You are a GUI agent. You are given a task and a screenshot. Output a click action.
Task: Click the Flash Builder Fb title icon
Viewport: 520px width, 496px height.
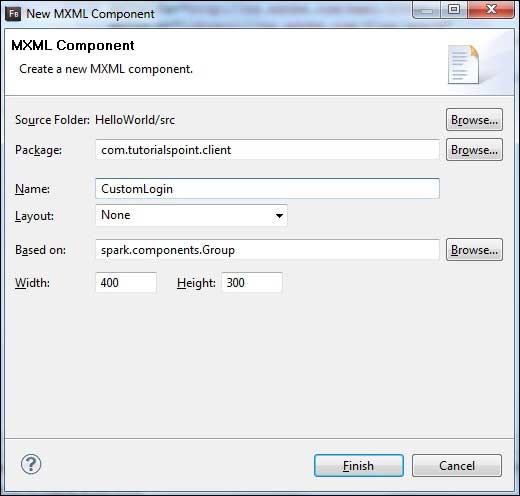[x=14, y=14]
